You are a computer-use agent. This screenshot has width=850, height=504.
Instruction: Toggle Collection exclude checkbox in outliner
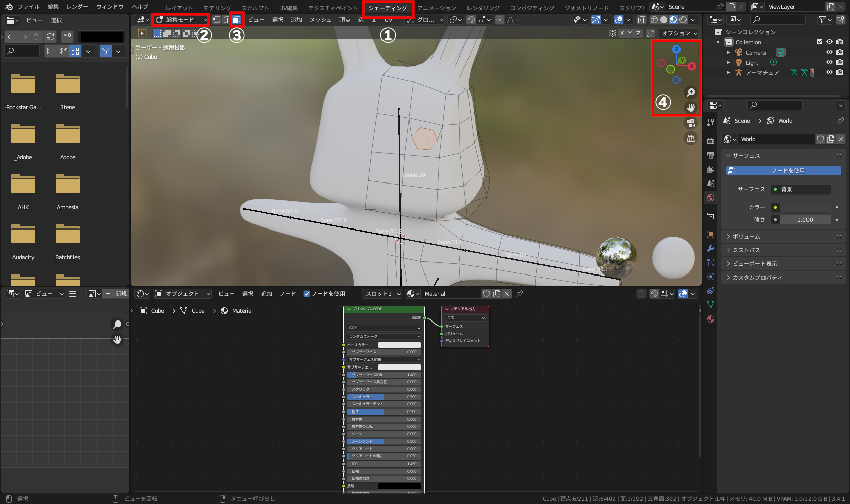pos(820,42)
